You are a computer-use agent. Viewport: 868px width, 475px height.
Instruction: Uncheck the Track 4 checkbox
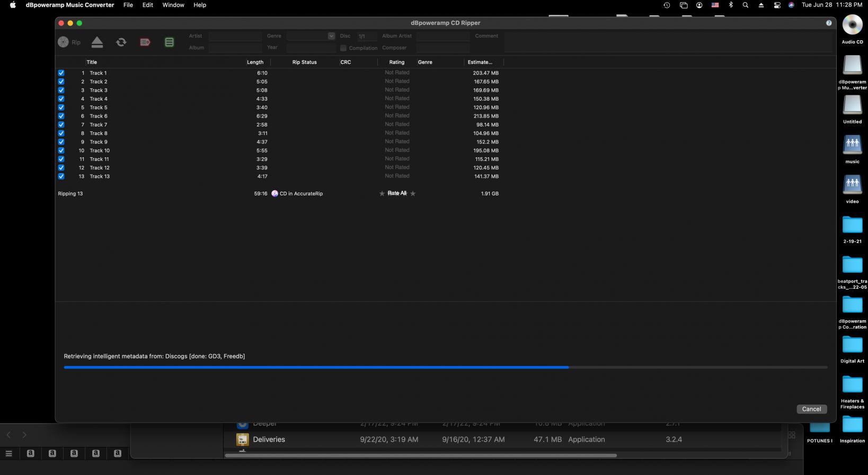61,99
